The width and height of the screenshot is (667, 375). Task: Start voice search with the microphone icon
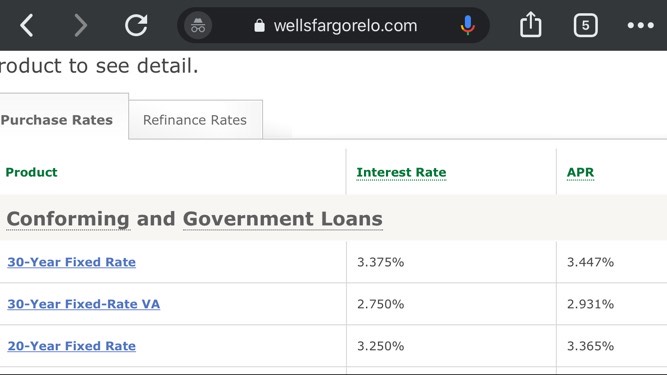(x=467, y=26)
